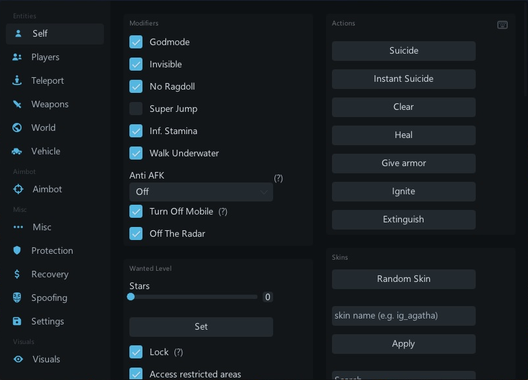Click the Protection shield icon
The height and width of the screenshot is (380, 528).
click(17, 250)
